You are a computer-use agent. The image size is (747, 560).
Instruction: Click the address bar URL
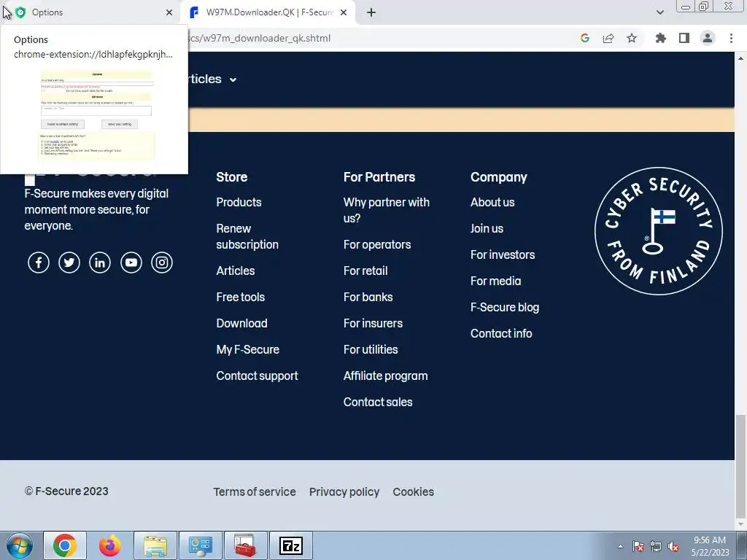(x=260, y=38)
